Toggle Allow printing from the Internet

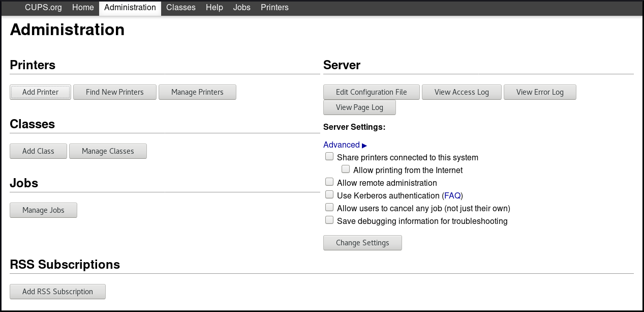click(346, 169)
